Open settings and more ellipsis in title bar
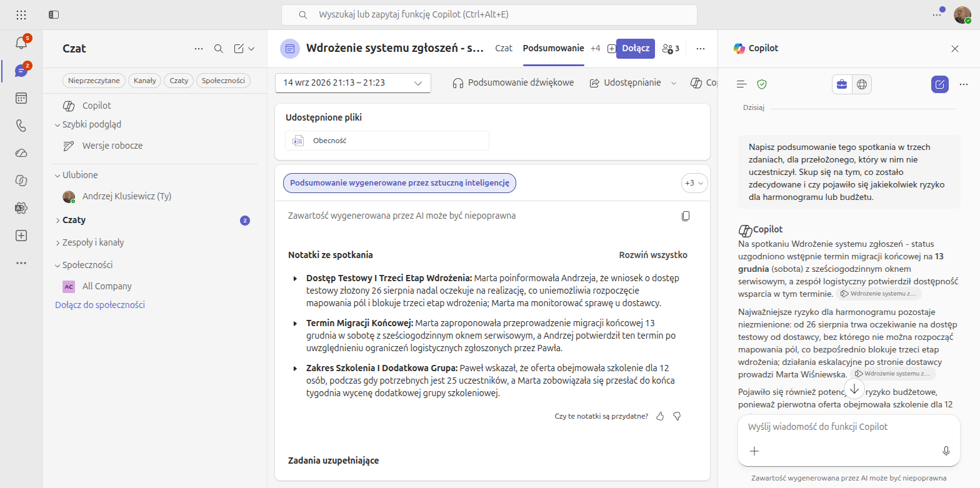The width and height of the screenshot is (980, 488). point(936,15)
